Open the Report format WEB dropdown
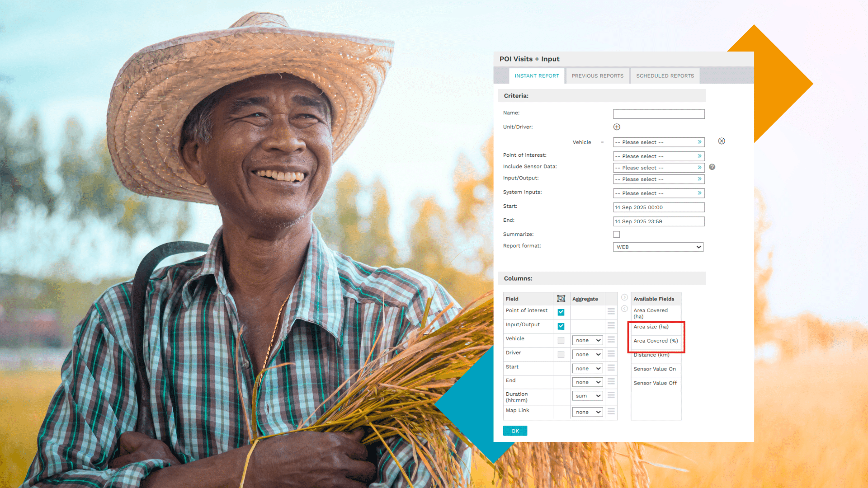This screenshot has width=868, height=488. click(x=658, y=247)
